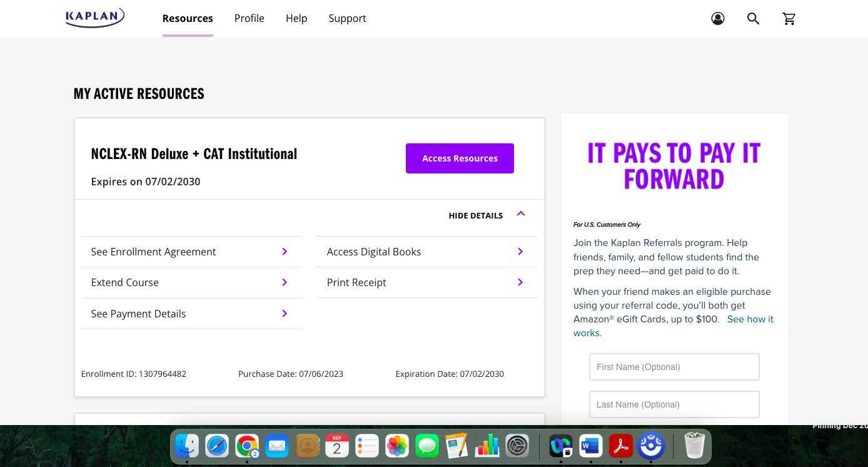Click the First Name (Optional) field
Image resolution: width=868 pixels, height=467 pixels.
674,367
